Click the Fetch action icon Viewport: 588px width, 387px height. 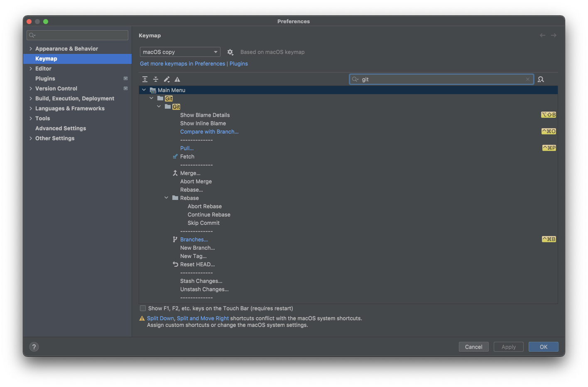[175, 156]
